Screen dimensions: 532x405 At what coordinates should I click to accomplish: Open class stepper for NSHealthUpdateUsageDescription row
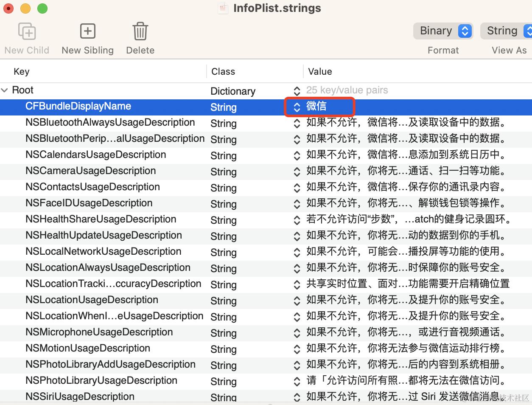(297, 236)
